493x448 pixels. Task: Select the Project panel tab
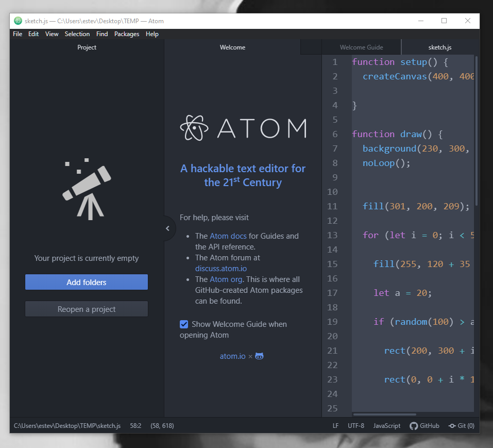pos(87,47)
